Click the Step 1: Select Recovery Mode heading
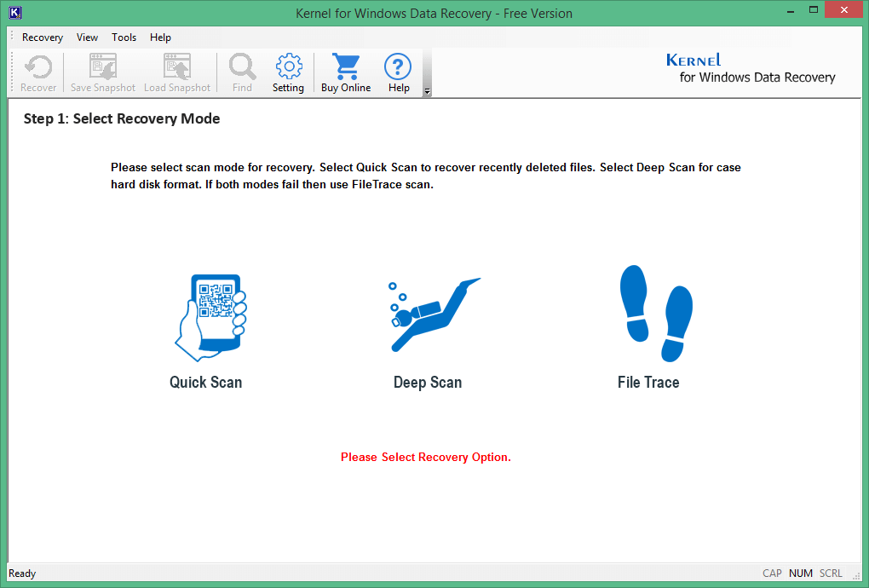This screenshot has width=869, height=588. click(122, 118)
